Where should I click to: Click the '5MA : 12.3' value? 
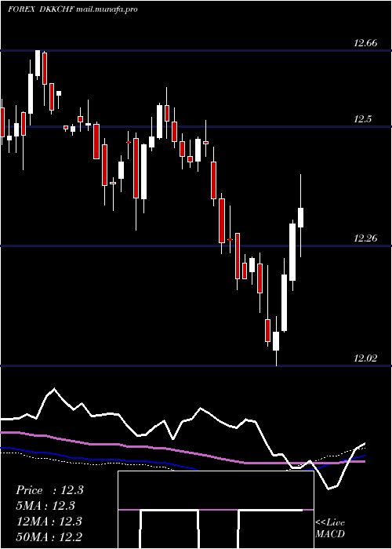coord(45,506)
